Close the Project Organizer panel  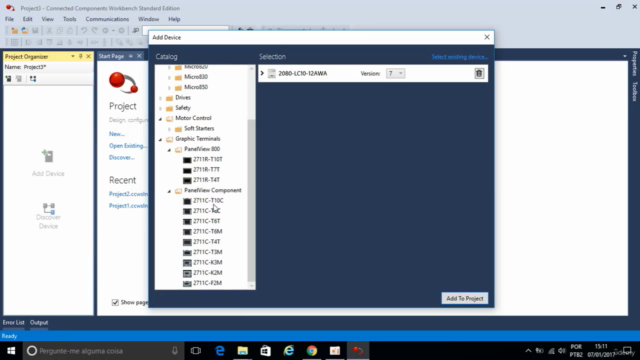coord(88,56)
